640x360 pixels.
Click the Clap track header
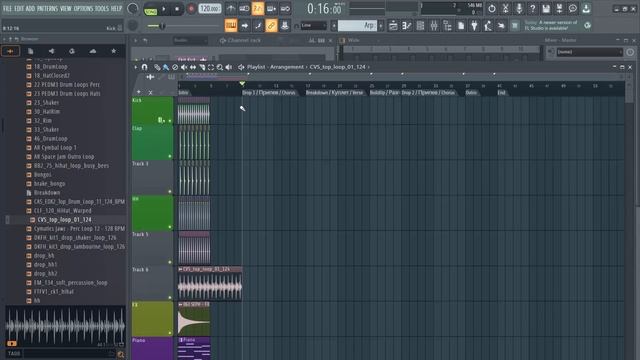pyautogui.click(x=152, y=142)
